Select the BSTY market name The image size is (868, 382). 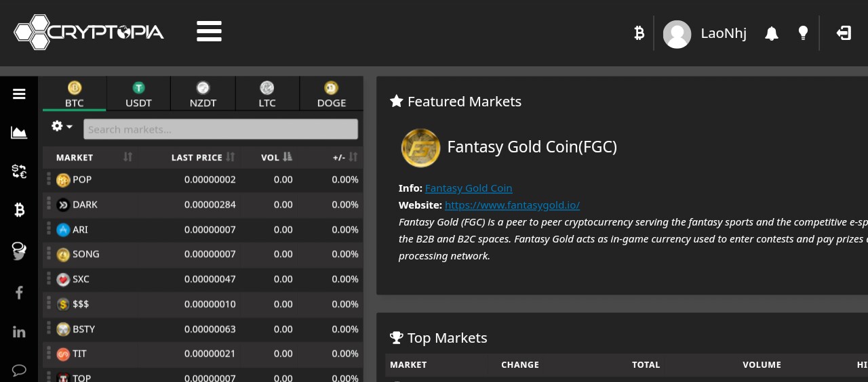pyautogui.click(x=83, y=329)
